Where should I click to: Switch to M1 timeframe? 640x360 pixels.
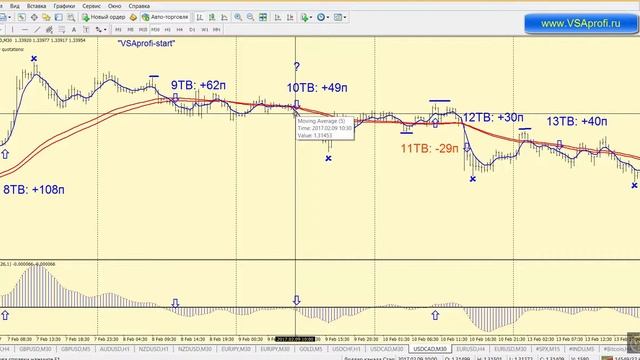(x=118, y=29)
